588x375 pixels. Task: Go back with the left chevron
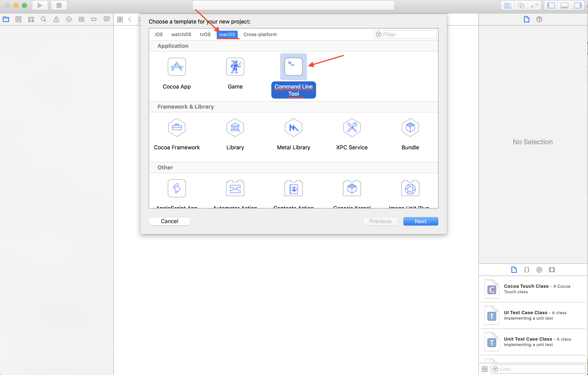[130, 19]
